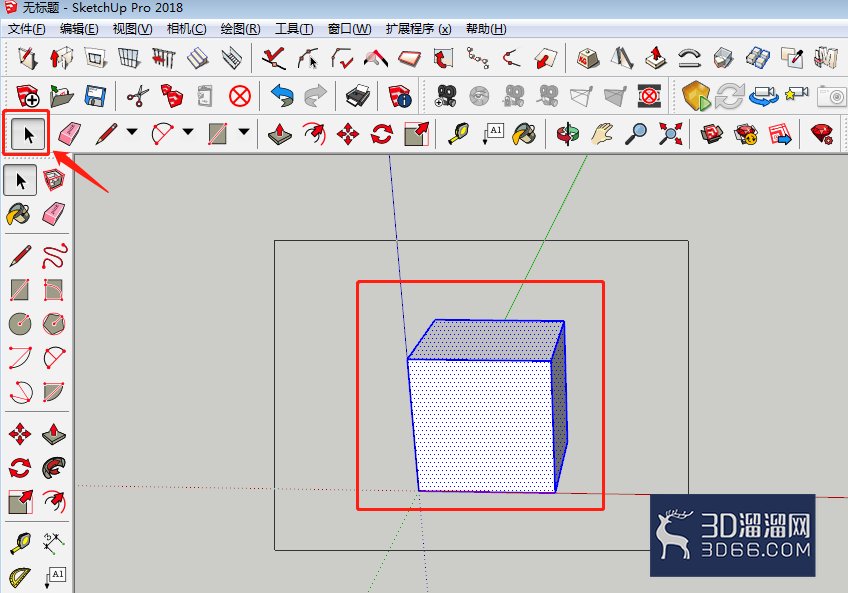
Task: Click the Open file folder icon
Action: tap(62, 96)
